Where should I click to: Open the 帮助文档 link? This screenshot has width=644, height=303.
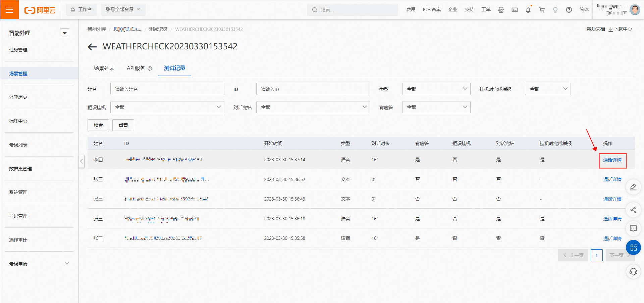coord(596,29)
